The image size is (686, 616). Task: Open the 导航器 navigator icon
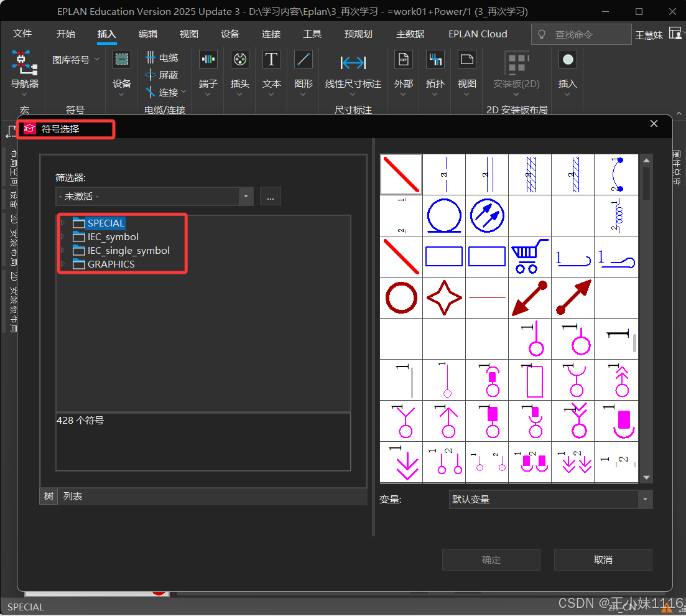point(24,62)
